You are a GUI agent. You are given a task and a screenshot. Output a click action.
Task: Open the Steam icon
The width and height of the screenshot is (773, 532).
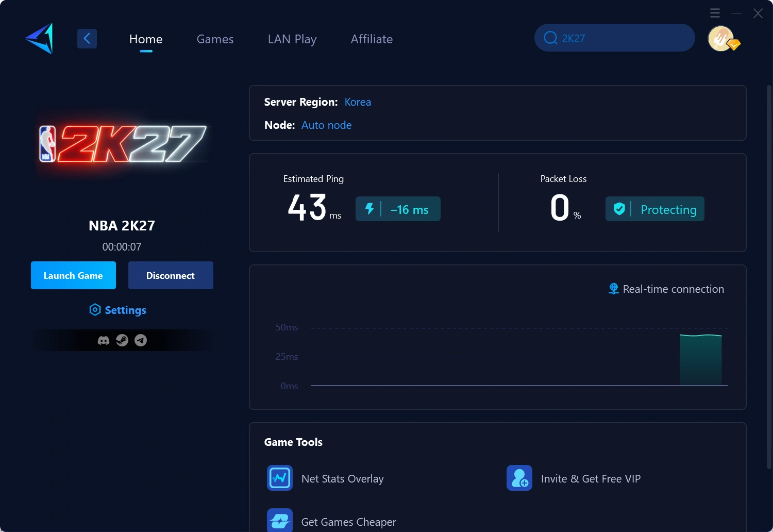coord(122,340)
